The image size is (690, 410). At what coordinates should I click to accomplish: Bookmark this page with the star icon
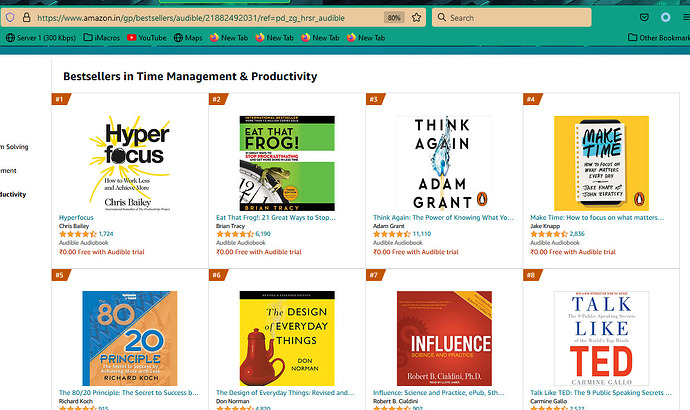[x=416, y=18]
